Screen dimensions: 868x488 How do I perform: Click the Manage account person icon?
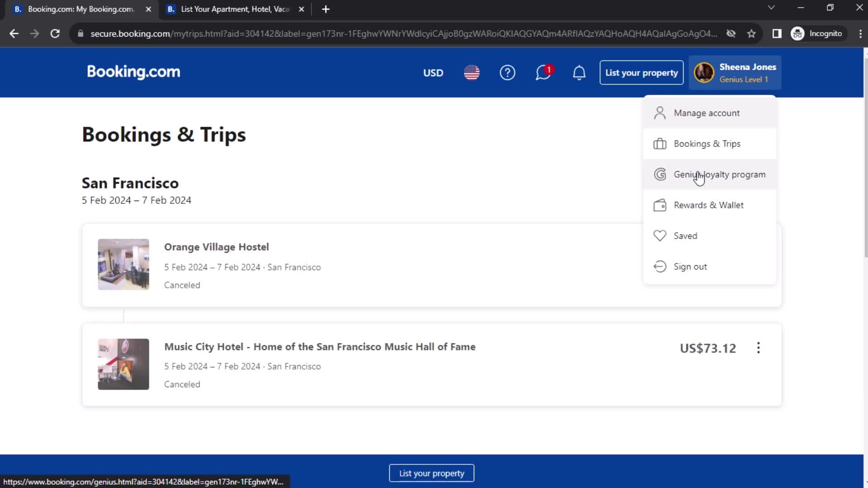660,113
